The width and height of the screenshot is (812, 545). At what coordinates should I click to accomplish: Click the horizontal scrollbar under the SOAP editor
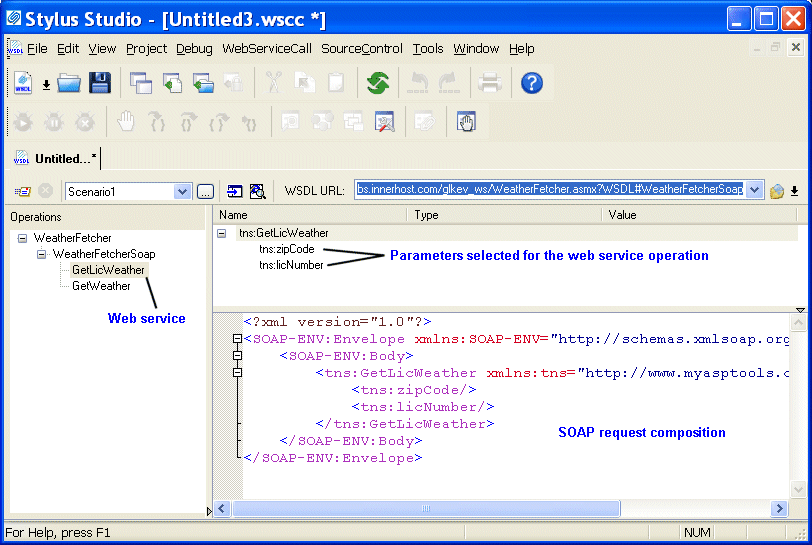click(500, 509)
